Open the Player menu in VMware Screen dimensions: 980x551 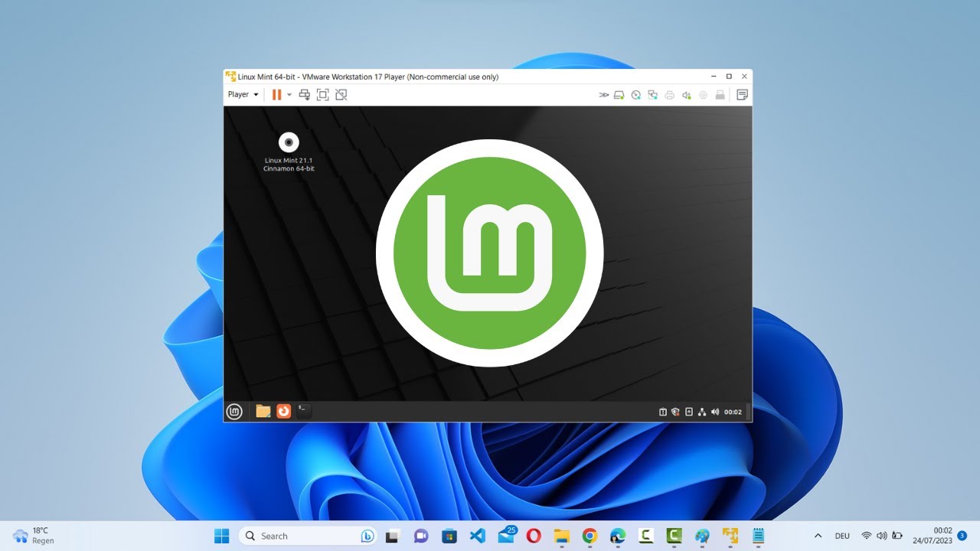[x=243, y=95]
